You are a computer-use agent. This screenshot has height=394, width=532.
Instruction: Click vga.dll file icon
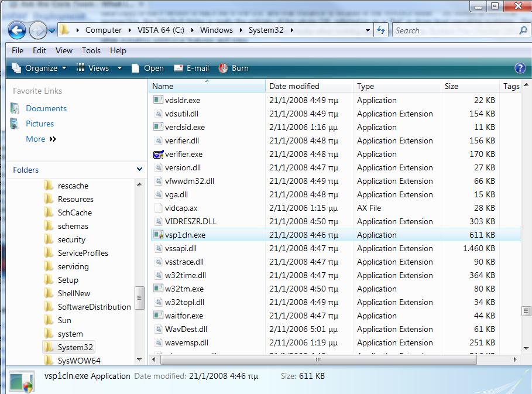[158, 194]
